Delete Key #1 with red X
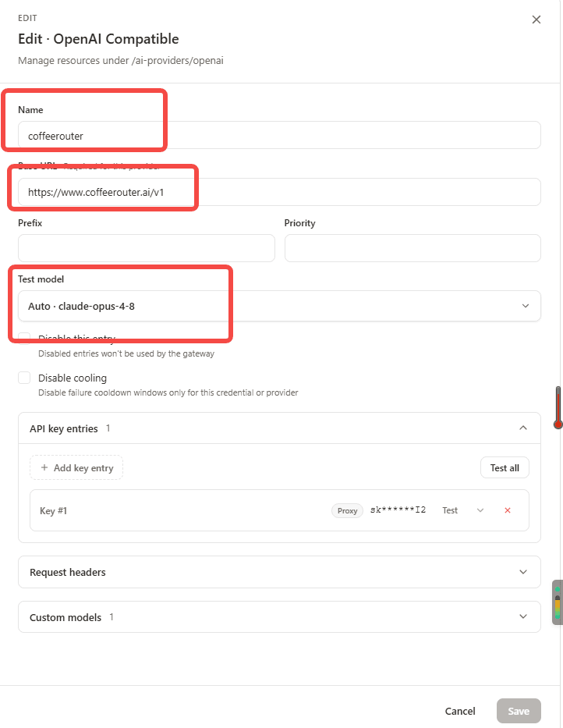Screen dimensions: 563x728 click(508, 510)
